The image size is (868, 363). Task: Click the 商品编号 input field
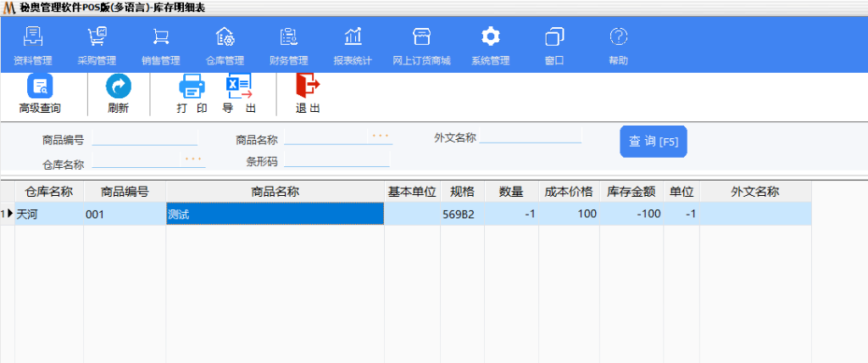144,138
